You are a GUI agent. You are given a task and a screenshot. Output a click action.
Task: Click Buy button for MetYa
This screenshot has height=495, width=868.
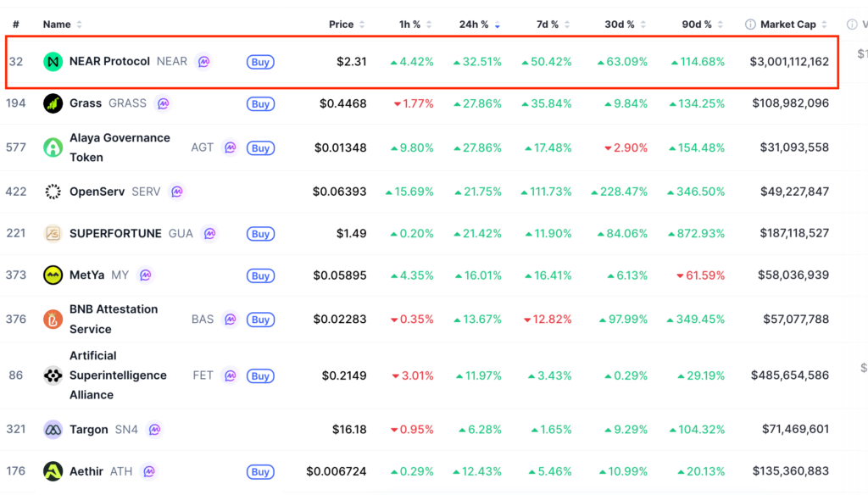(261, 275)
